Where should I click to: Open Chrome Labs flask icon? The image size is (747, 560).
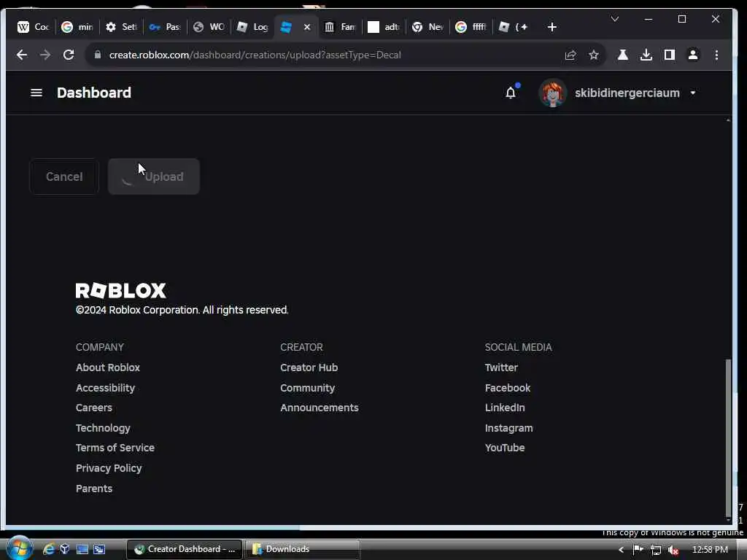tap(623, 55)
